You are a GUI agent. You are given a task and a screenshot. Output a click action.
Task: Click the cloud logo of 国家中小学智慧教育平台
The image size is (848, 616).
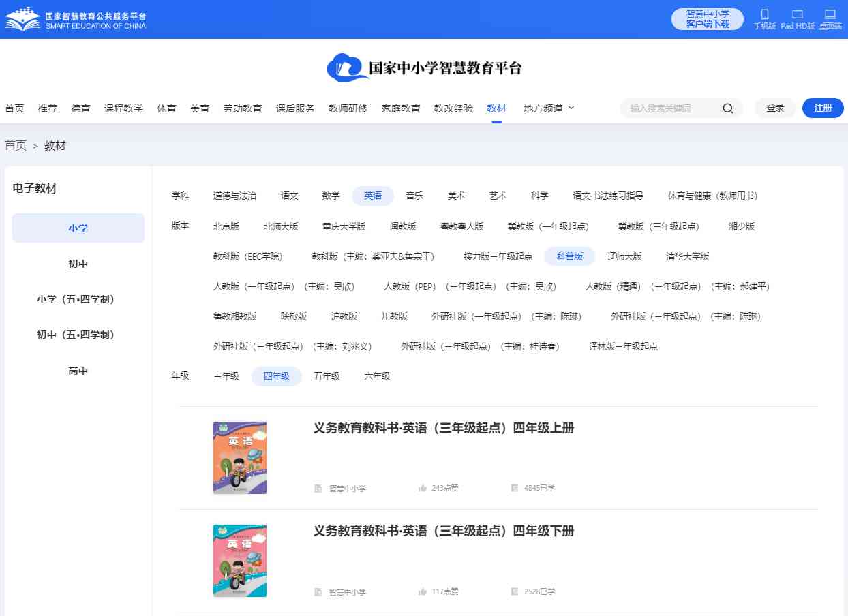pyautogui.click(x=347, y=67)
